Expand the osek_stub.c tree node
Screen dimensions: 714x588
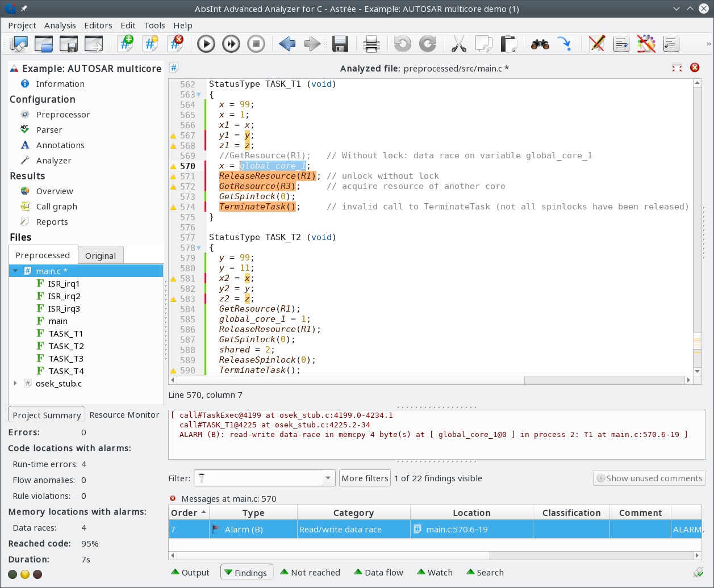15,384
